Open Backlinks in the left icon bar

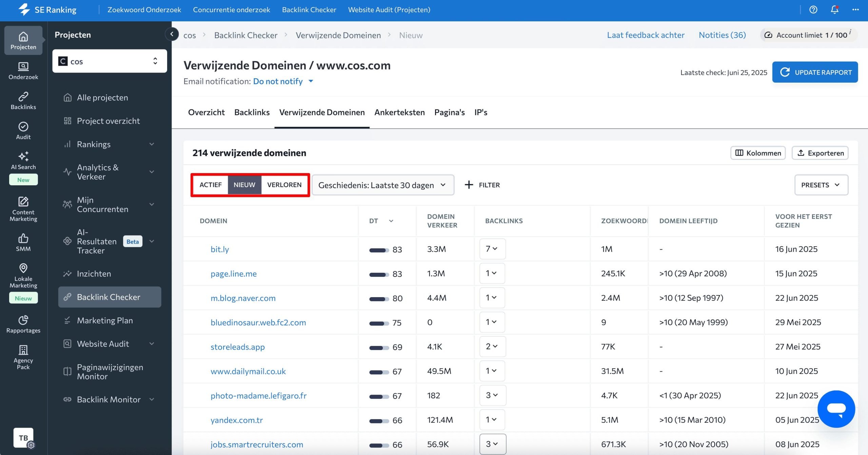click(23, 101)
